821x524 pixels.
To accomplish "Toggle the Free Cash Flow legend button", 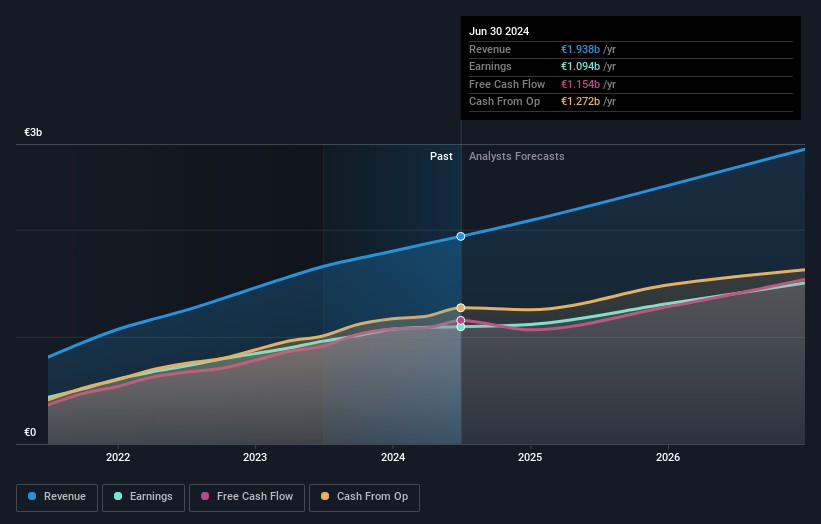I will coord(247,497).
